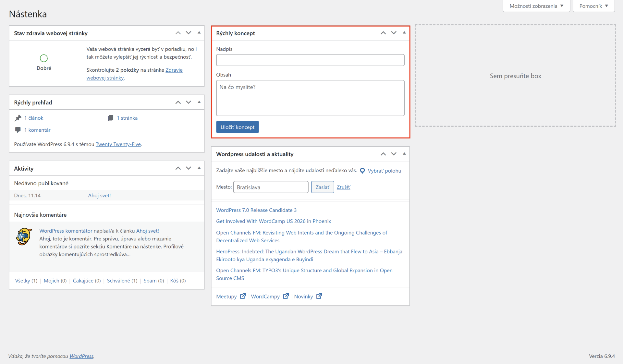This screenshot has height=364, width=623.
Task: Move Rýchly koncept box down
Action: click(394, 33)
